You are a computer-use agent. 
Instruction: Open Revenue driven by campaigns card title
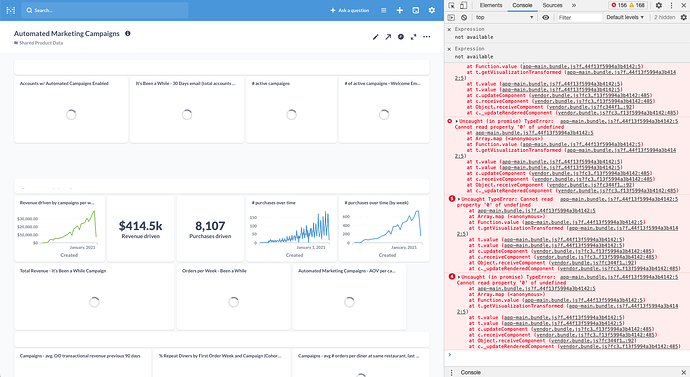tap(57, 203)
